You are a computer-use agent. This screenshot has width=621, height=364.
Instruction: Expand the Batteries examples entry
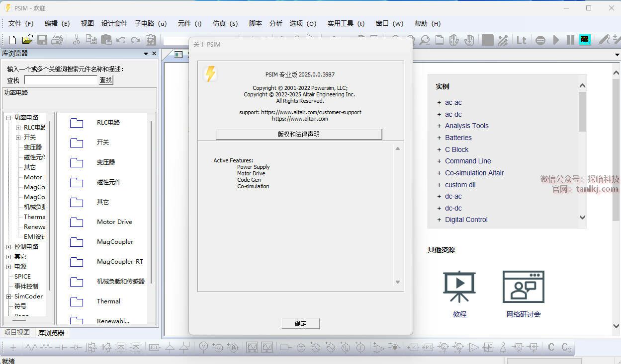pyautogui.click(x=439, y=138)
